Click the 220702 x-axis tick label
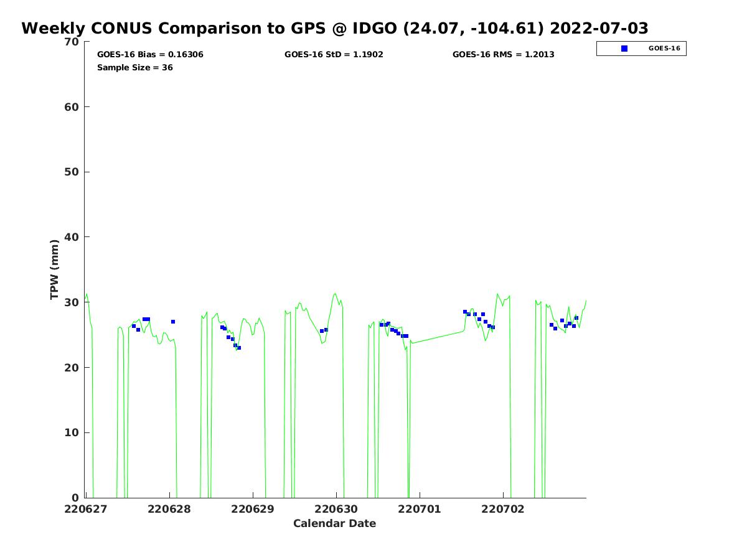The width and height of the screenshot is (747, 560). tap(503, 509)
